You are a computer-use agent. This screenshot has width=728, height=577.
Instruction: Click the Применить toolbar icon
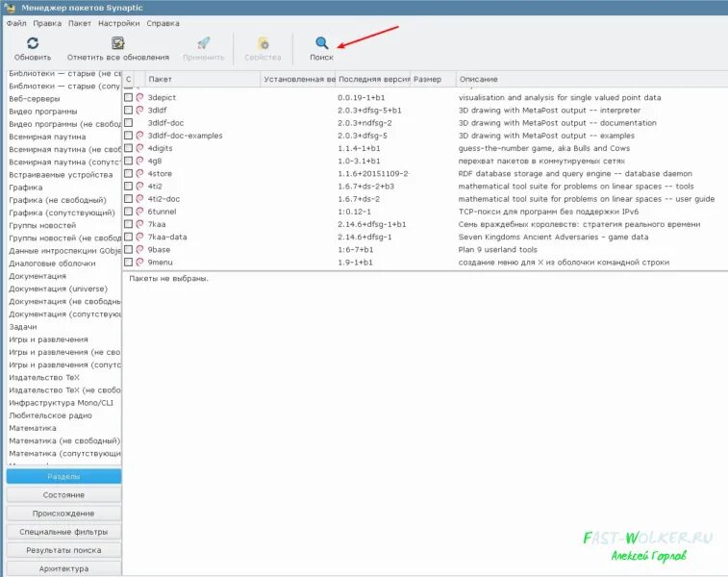[203, 43]
